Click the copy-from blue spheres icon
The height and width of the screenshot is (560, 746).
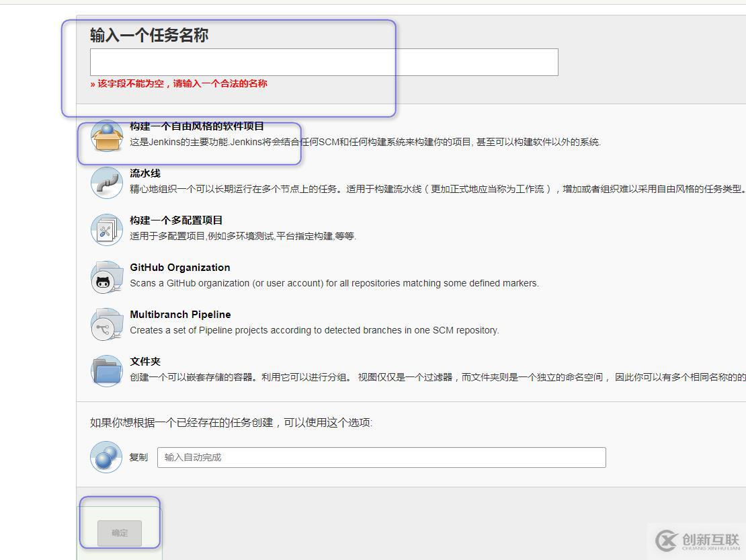coord(106,457)
